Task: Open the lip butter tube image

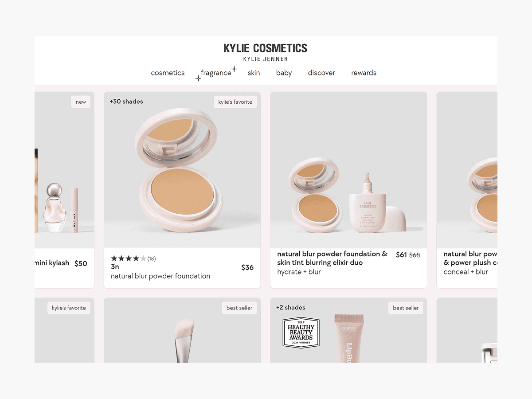Action: pyautogui.click(x=349, y=338)
